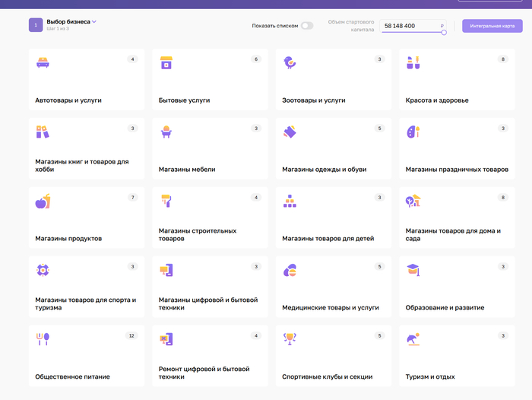
Task: Click the dolphin icon for Туризм и отдых
Action: [413, 338]
